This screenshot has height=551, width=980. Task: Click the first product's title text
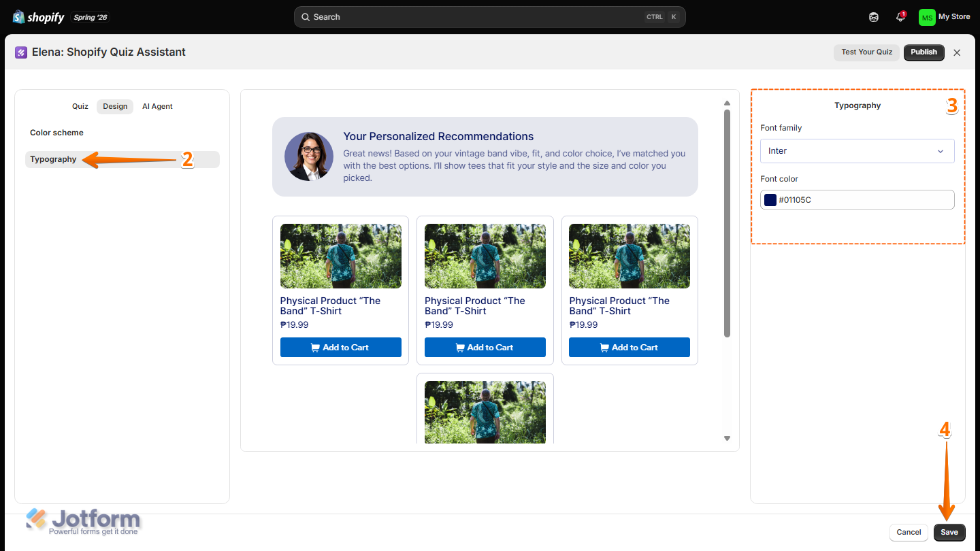click(330, 306)
